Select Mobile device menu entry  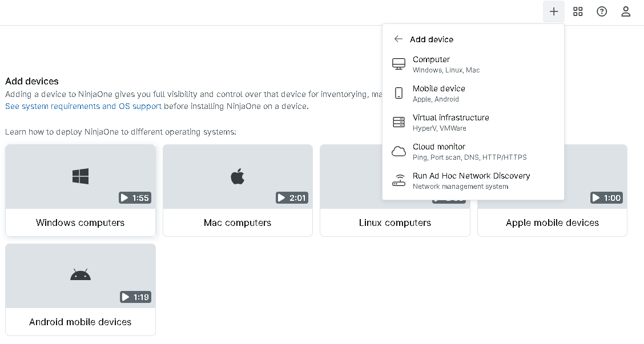438,89
